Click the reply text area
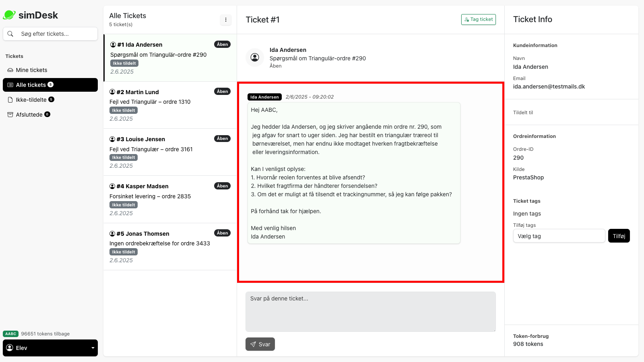Screen dimensions: 644x362 370,312
